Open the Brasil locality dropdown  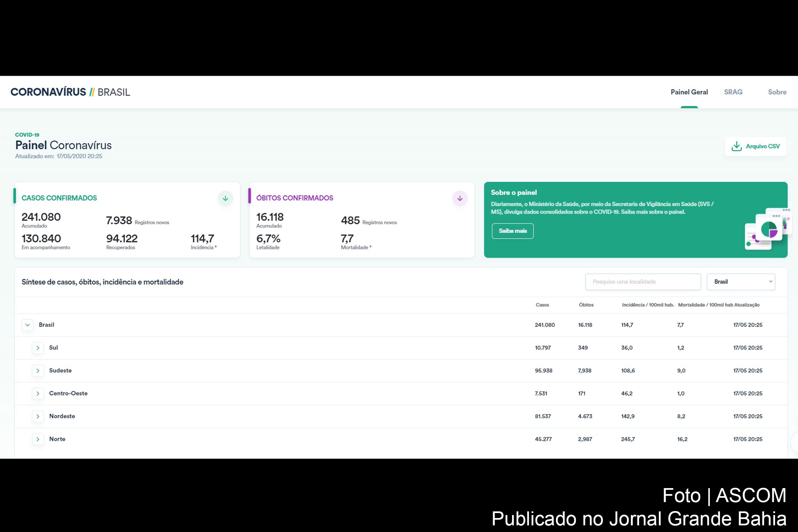pos(741,282)
